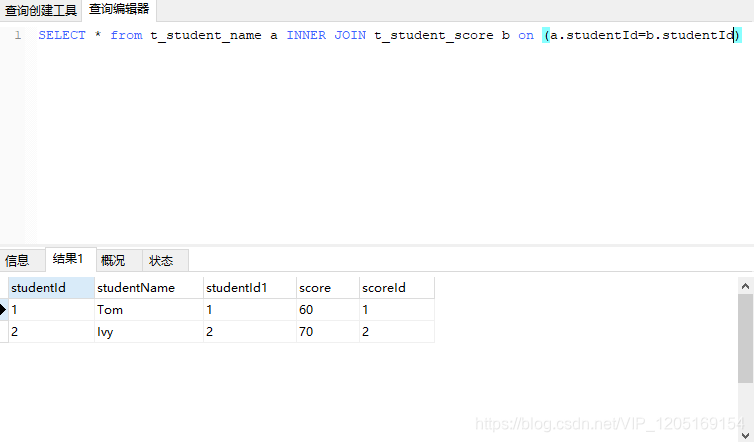Select the score cell 60
The image size is (754, 442).
tap(328, 310)
